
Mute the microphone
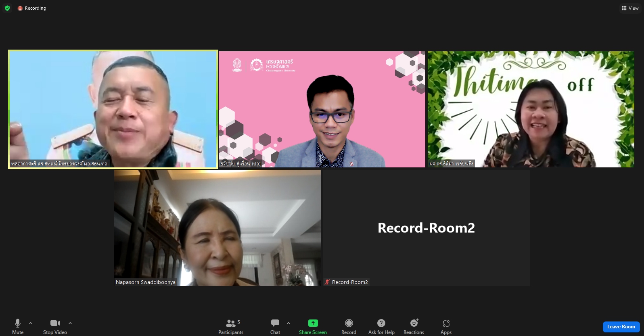(x=18, y=326)
